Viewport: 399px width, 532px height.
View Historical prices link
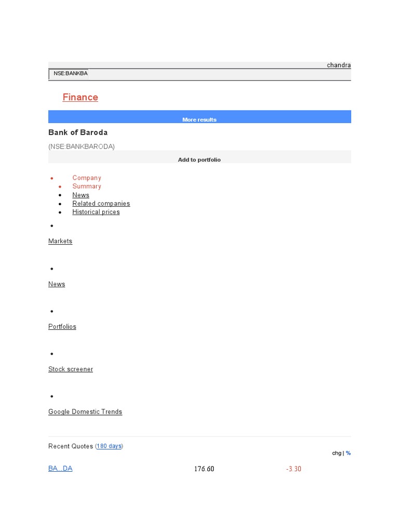tap(96, 212)
